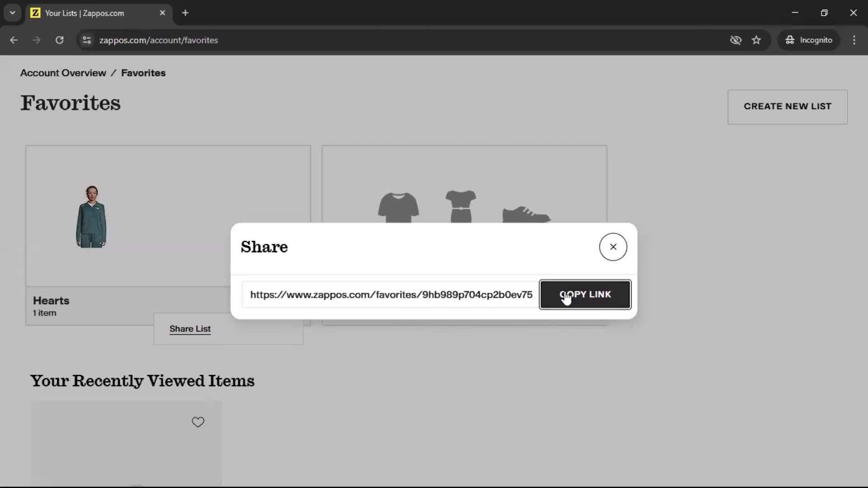Click the shoe placeholder icon
This screenshot has height=488, width=868.
pyautogui.click(x=526, y=214)
